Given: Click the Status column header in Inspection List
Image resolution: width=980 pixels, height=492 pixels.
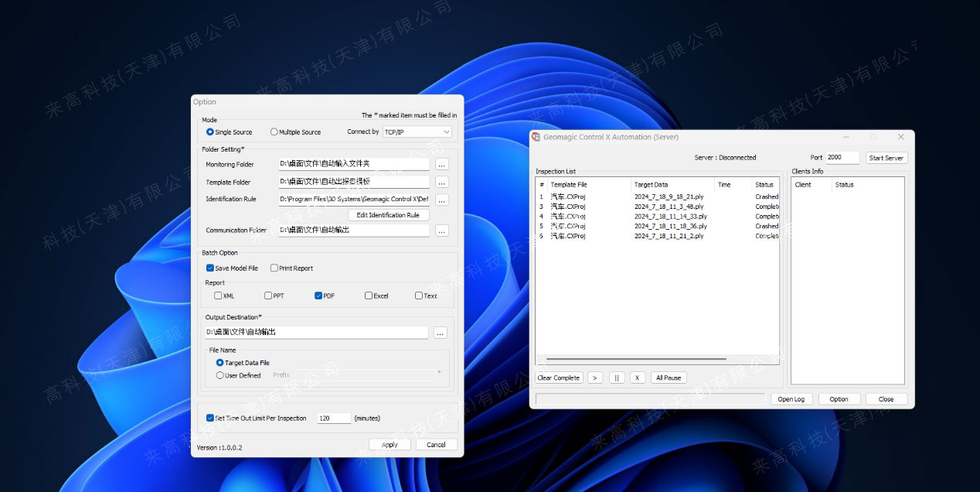Looking at the screenshot, I should pos(765,185).
